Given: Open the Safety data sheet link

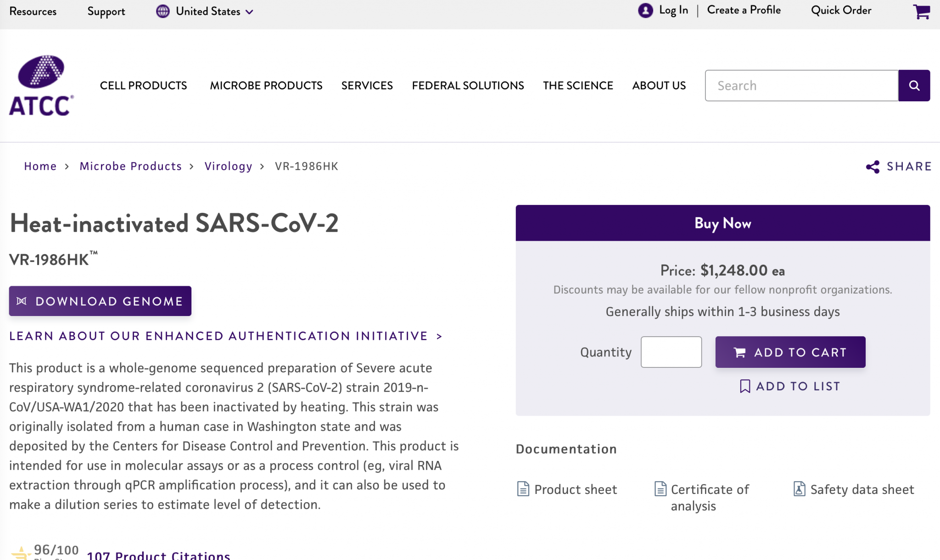Looking at the screenshot, I should coord(862,489).
